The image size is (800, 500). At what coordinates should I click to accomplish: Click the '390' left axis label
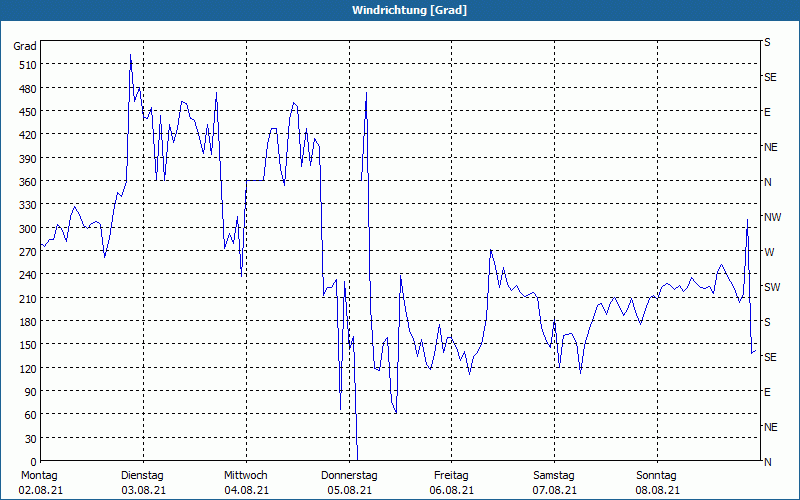coord(28,159)
